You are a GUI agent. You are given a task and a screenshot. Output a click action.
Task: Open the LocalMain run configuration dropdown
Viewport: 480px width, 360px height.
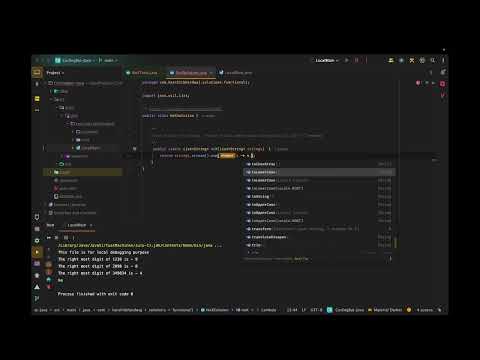327,60
